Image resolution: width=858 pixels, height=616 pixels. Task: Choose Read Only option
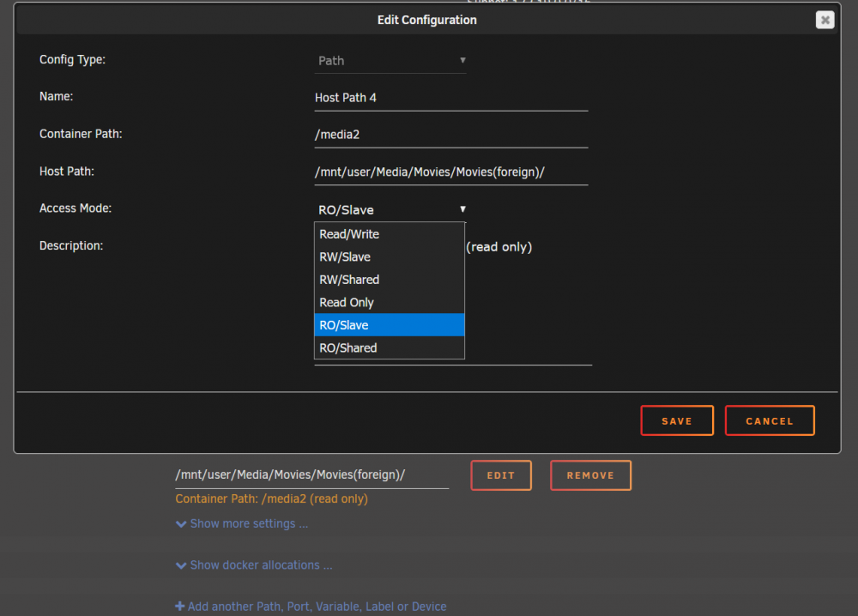pyautogui.click(x=389, y=303)
